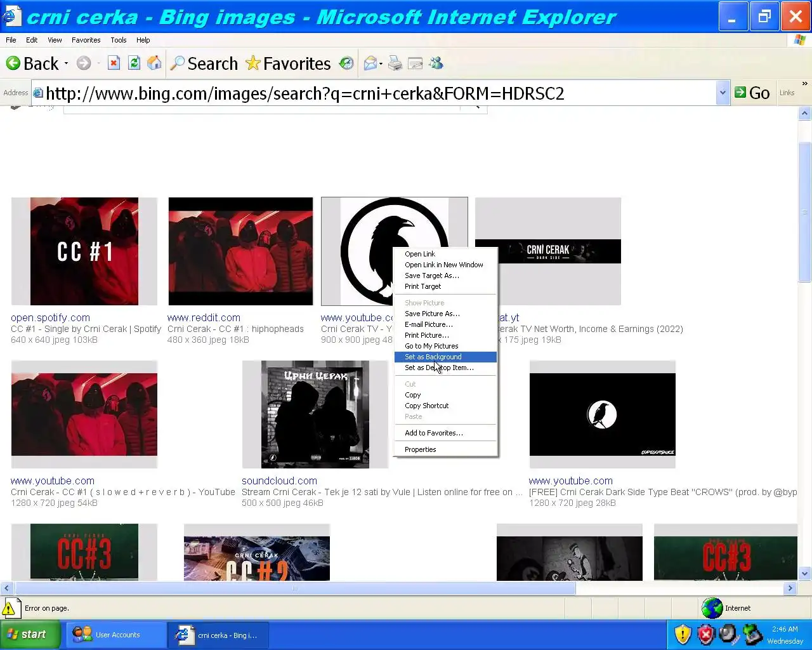Choose Open Link in context menu
This screenshot has width=812, height=650.
point(445,254)
